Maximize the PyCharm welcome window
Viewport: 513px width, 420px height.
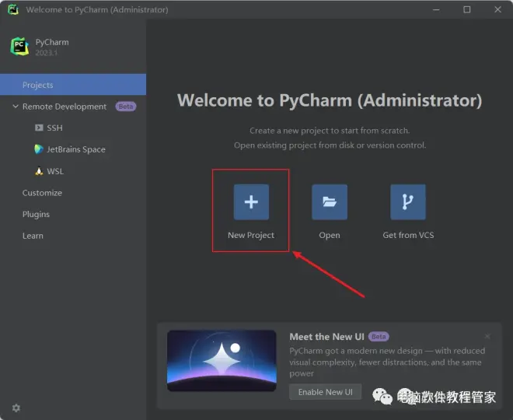pos(467,9)
